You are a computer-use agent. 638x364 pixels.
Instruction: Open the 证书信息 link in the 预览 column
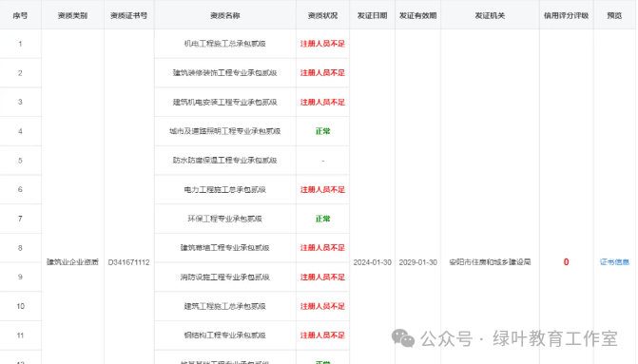point(614,262)
